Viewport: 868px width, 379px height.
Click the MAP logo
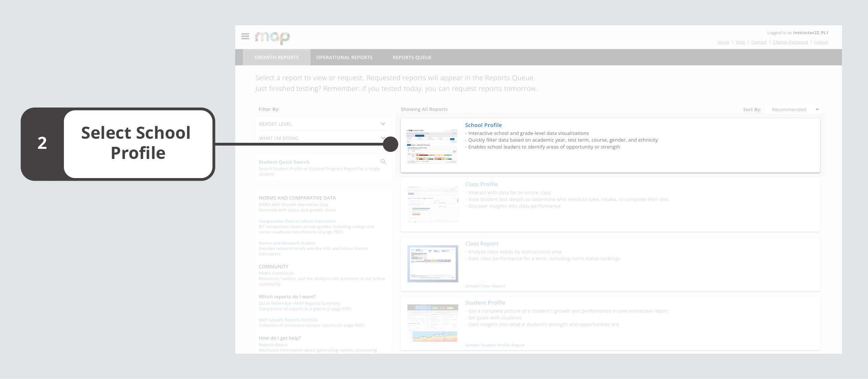point(272,37)
